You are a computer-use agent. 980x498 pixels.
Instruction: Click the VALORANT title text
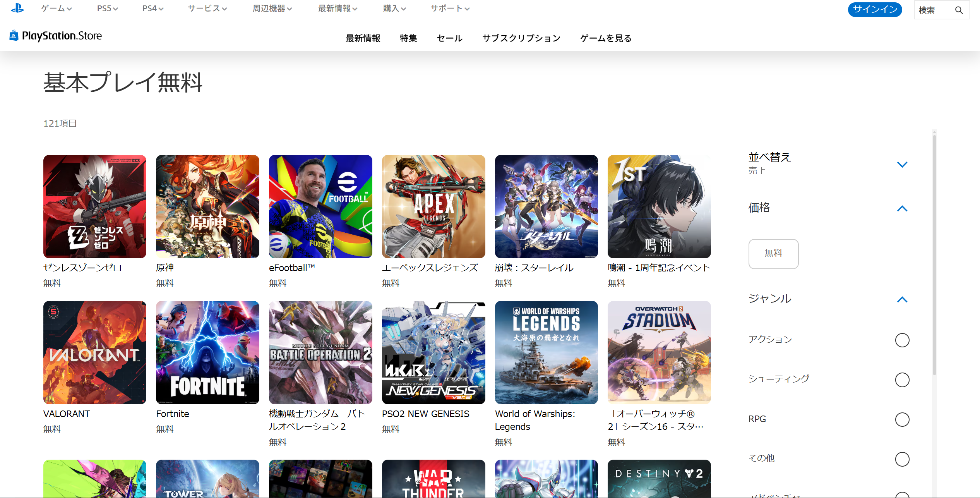point(67,414)
